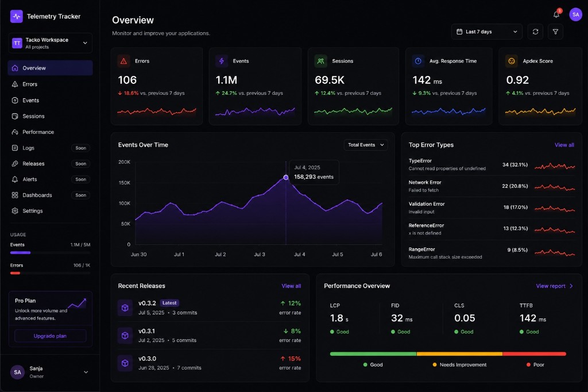Click the v0.3.1 release package icon
This screenshot has height=392, width=588.
pos(125,336)
